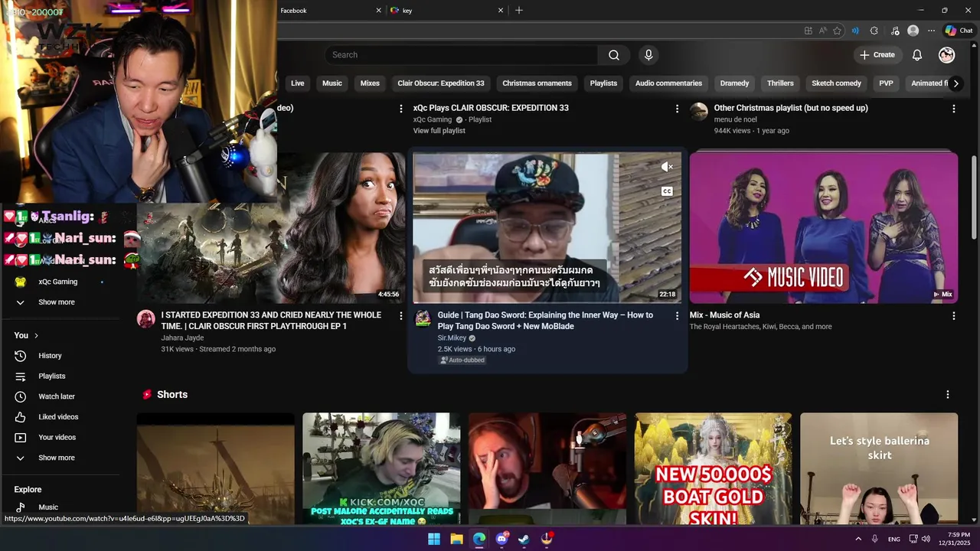Open xQc Gaming subscription channel

pyautogui.click(x=57, y=282)
